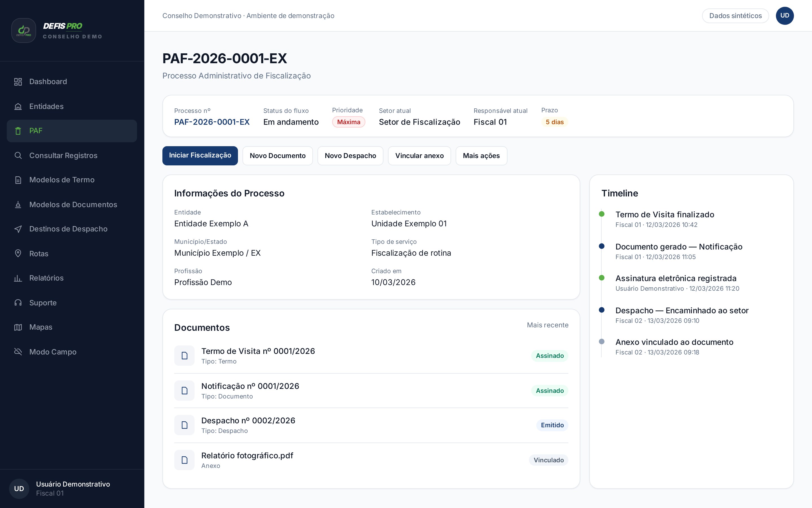Screen dimensions: 812x508
Task: Open Suporte from the sidebar
Action: pyautogui.click(x=72, y=303)
